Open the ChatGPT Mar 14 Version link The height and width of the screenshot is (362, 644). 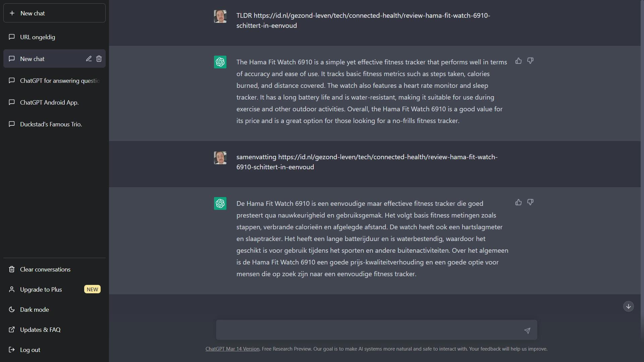pyautogui.click(x=232, y=349)
